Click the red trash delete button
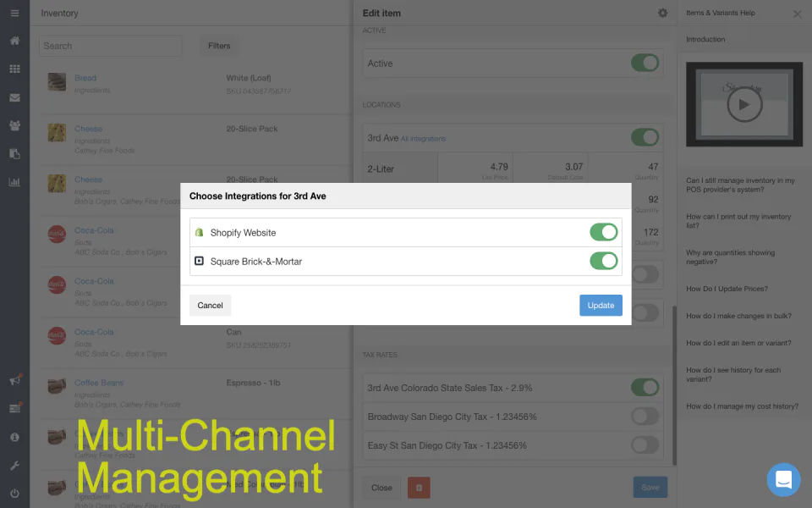Image resolution: width=812 pixels, height=508 pixels. click(419, 488)
